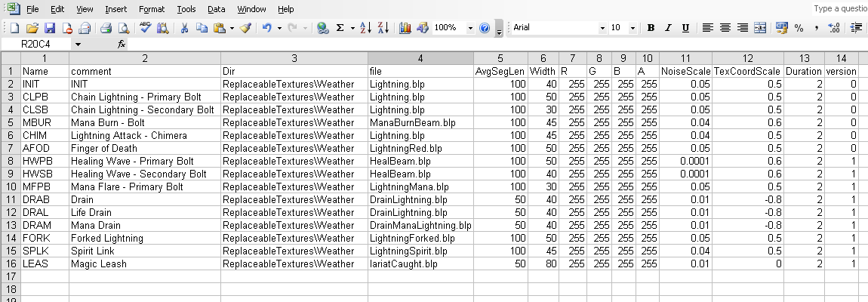Expand the Undo history arrow
868x302 pixels.
[x=279, y=28]
